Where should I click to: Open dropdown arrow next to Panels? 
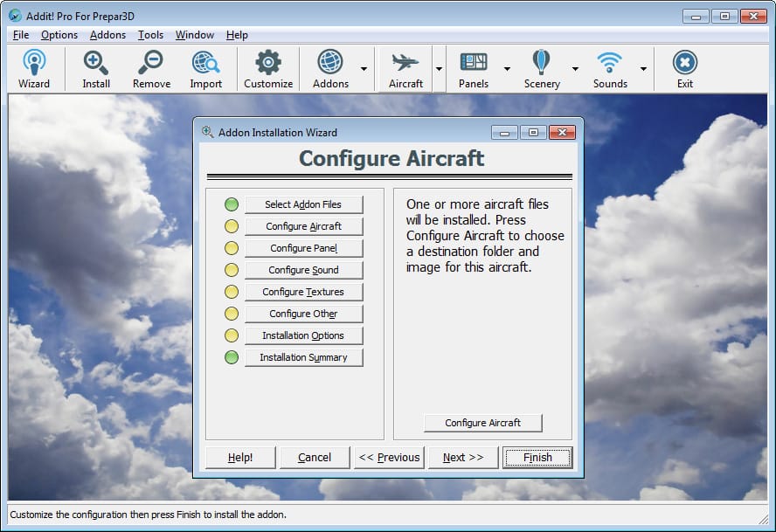pos(507,69)
